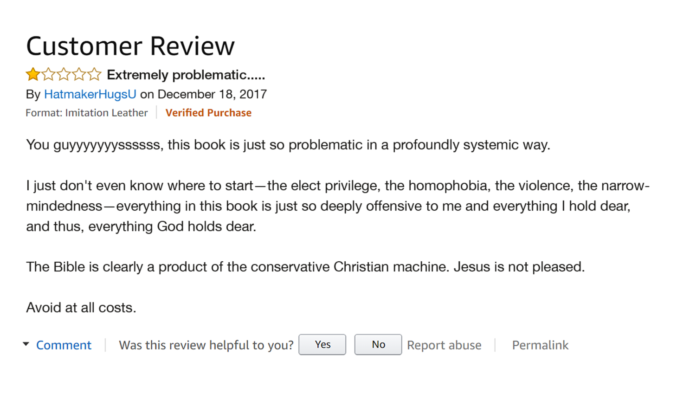Click the paragraph starting You guyyyyyyyssssss
Viewport: 696px width, 394px height.
point(288,145)
